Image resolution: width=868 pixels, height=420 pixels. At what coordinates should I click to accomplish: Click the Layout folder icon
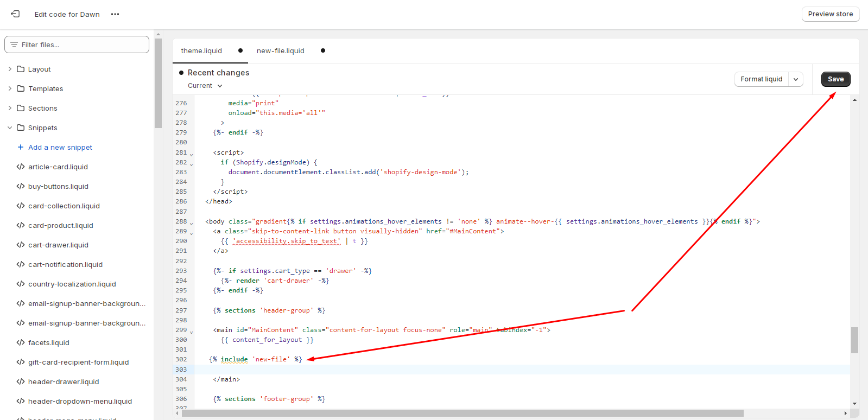[x=21, y=69]
